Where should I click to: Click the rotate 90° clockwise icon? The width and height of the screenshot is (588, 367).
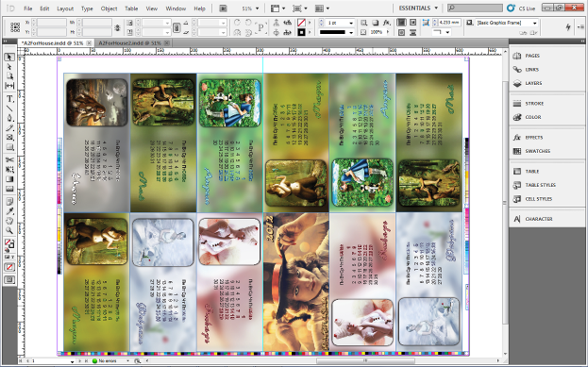tap(237, 23)
